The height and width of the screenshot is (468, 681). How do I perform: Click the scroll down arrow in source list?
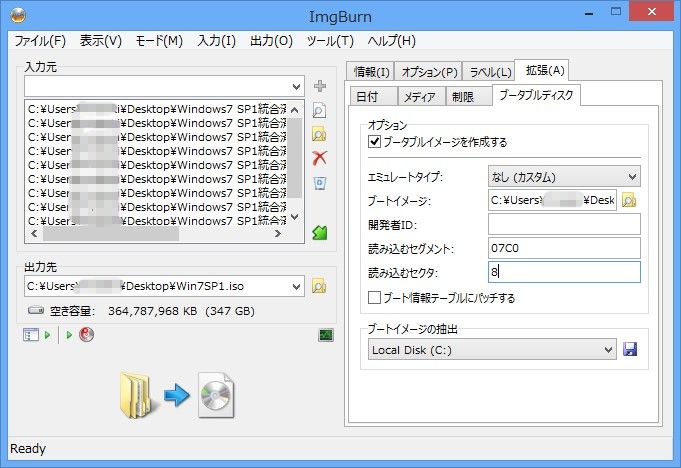294,217
